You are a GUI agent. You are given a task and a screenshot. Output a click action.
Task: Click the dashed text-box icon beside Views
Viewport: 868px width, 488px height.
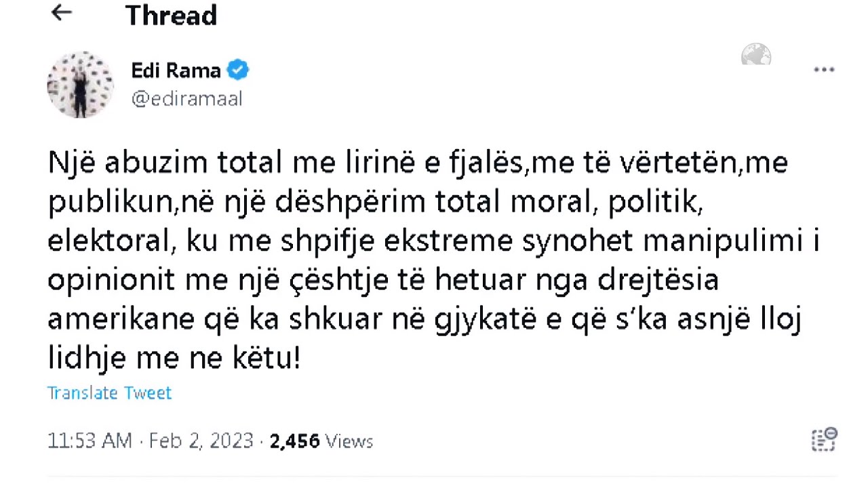point(824,439)
